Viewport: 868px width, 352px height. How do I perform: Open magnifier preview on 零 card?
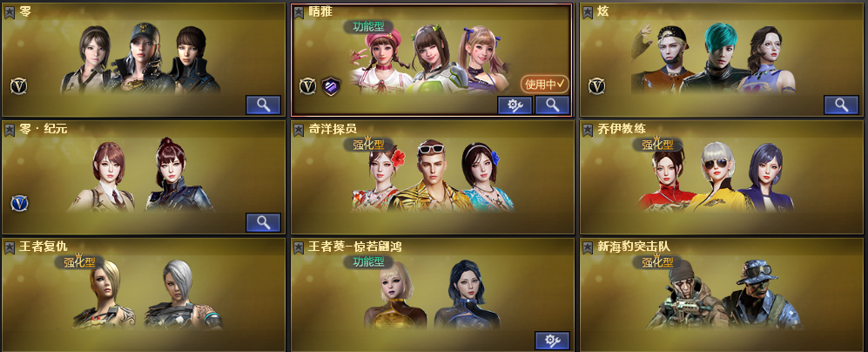[x=263, y=105]
